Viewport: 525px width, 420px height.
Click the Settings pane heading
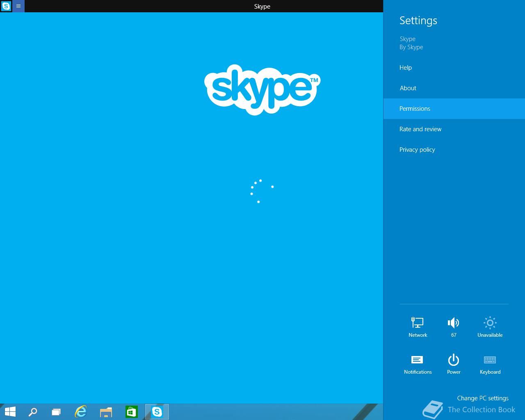(x=418, y=21)
